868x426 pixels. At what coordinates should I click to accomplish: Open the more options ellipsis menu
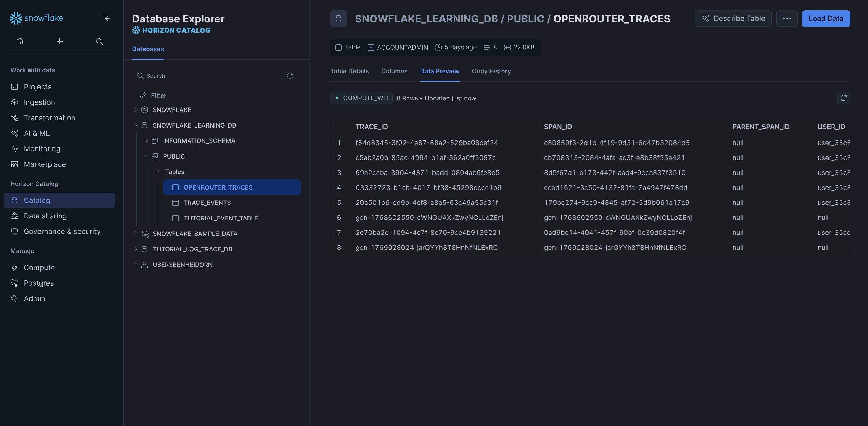pyautogui.click(x=787, y=19)
